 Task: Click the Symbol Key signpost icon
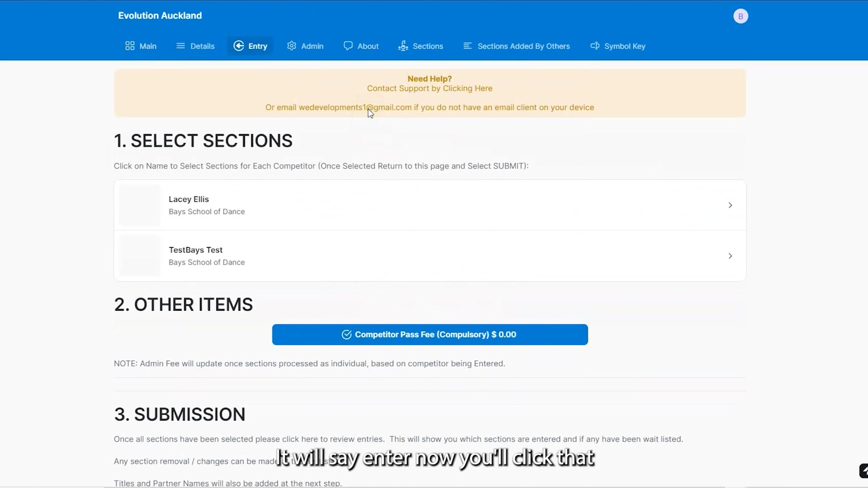595,46
